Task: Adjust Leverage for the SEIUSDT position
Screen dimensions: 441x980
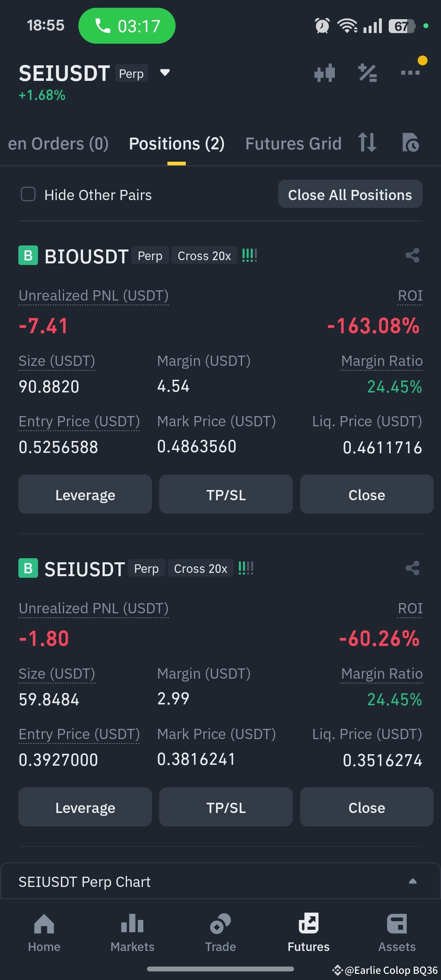Action: (x=85, y=807)
